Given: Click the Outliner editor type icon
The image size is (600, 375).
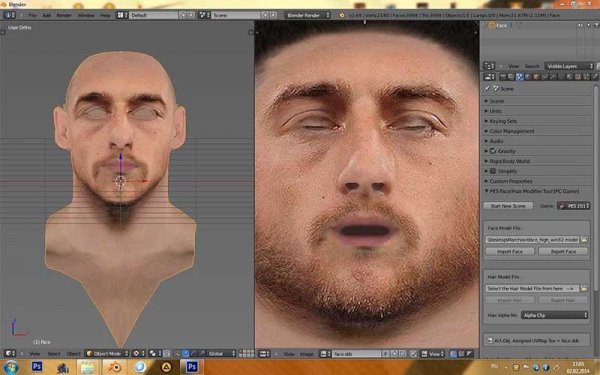Looking at the screenshot, I should click(489, 66).
